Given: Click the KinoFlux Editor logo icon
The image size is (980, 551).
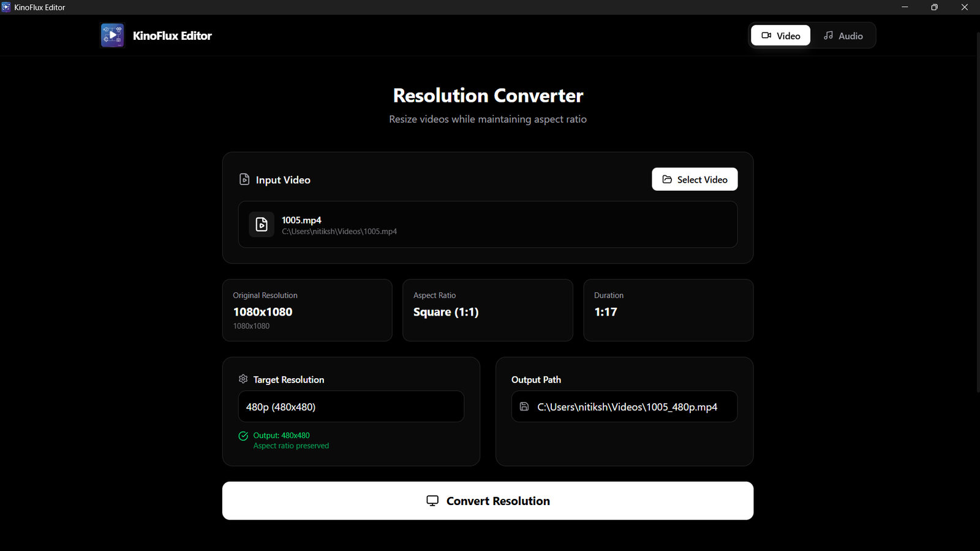Looking at the screenshot, I should (x=112, y=36).
